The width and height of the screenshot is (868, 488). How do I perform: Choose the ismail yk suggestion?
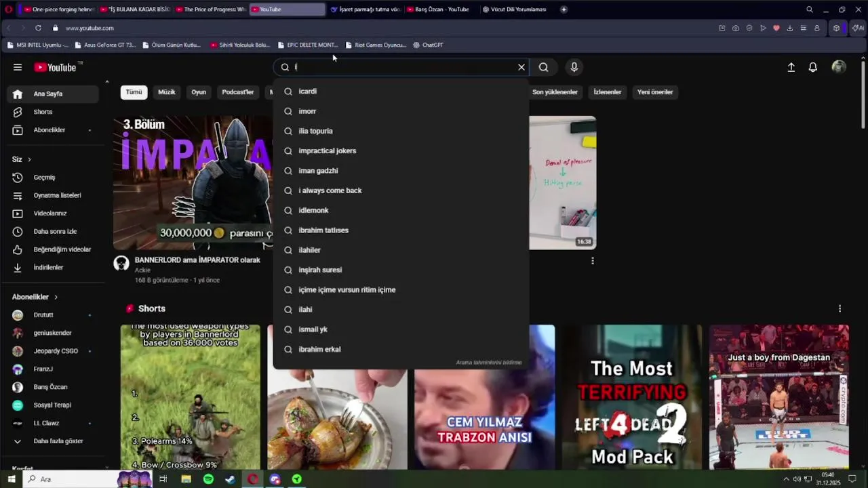tap(401, 329)
